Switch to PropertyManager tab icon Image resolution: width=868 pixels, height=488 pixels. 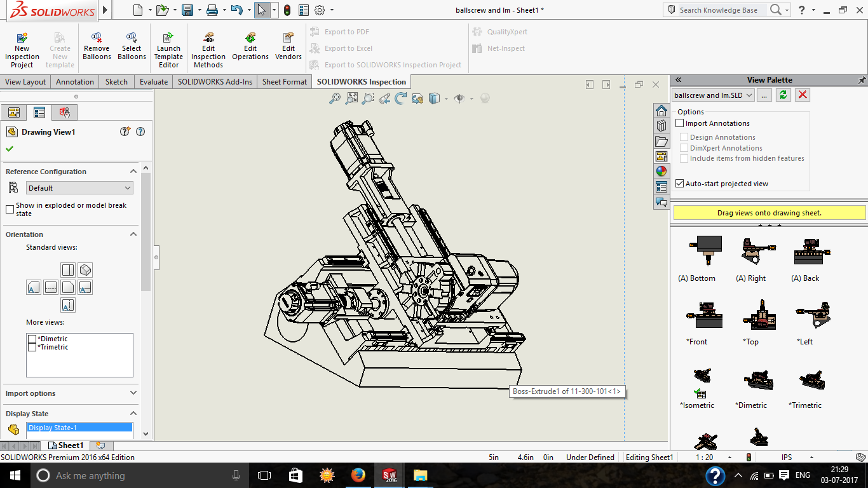39,112
